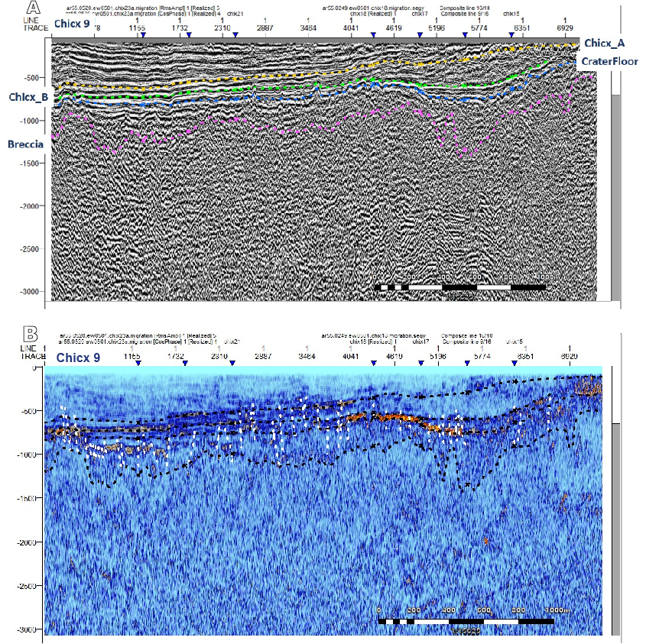Click the Chicx_B horizon label
The image size is (646, 644).
pyautogui.click(x=28, y=97)
